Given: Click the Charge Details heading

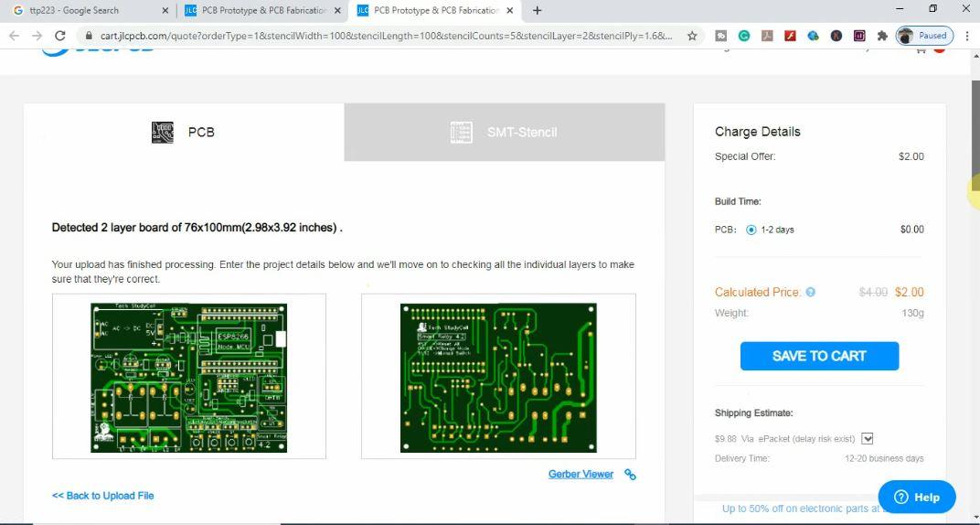Looking at the screenshot, I should 758,132.
